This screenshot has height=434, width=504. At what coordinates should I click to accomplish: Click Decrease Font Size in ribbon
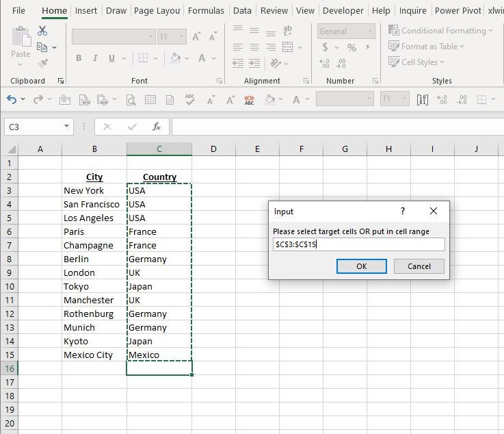click(x=213, y=36)
